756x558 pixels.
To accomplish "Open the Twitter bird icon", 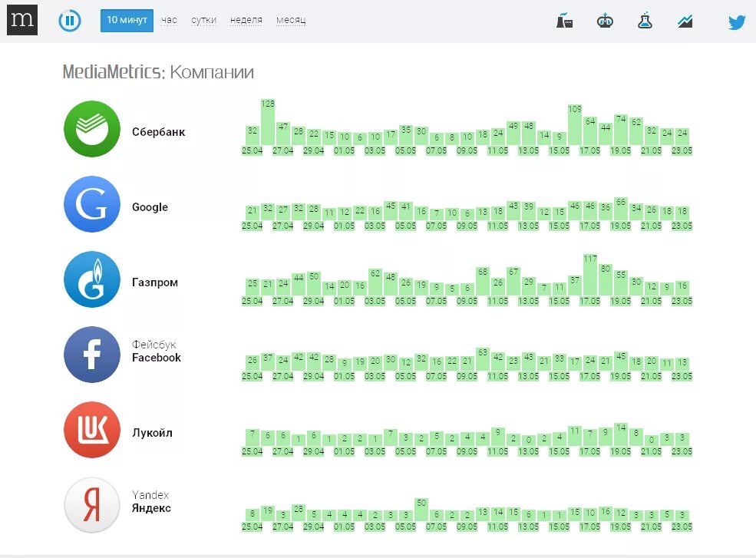I will point(737,21).
